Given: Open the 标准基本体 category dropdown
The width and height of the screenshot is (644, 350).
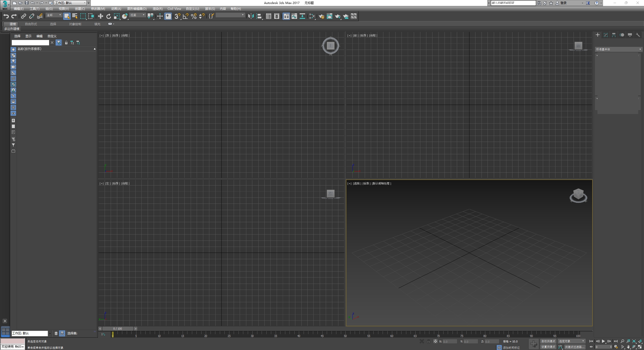Looking at the screenshot, I should point(618,49).
